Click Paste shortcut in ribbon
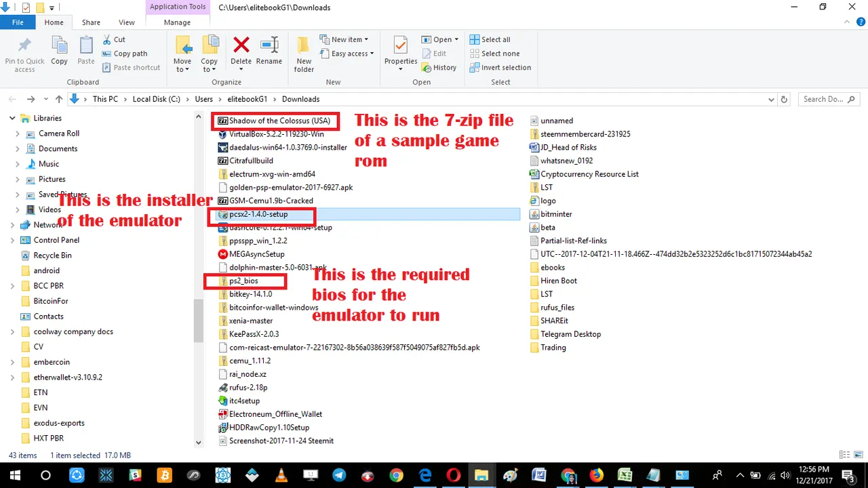The image size is (868, 488). tap(132, 68)
